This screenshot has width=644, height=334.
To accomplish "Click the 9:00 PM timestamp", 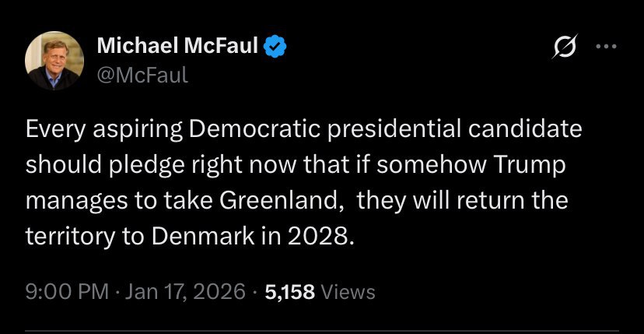I will [66, 292].
